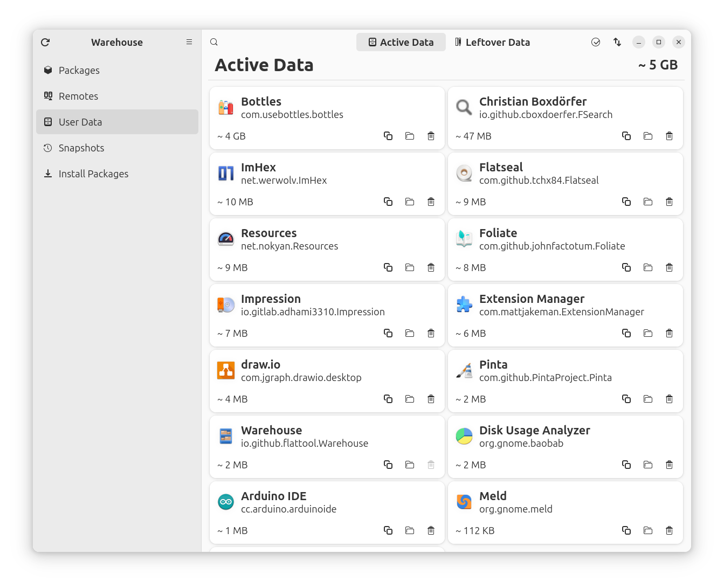Copy Arduino IDE data path
Screen dimensions: 724x588
[388, 530]
